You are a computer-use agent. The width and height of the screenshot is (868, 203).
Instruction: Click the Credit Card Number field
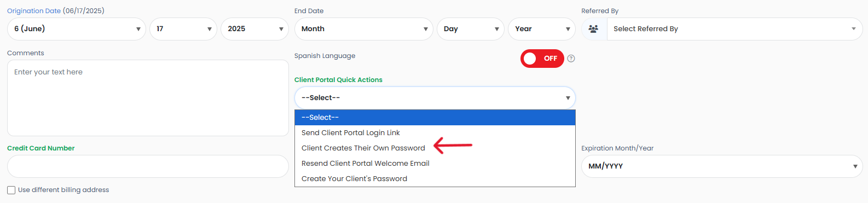coord(148,166)
